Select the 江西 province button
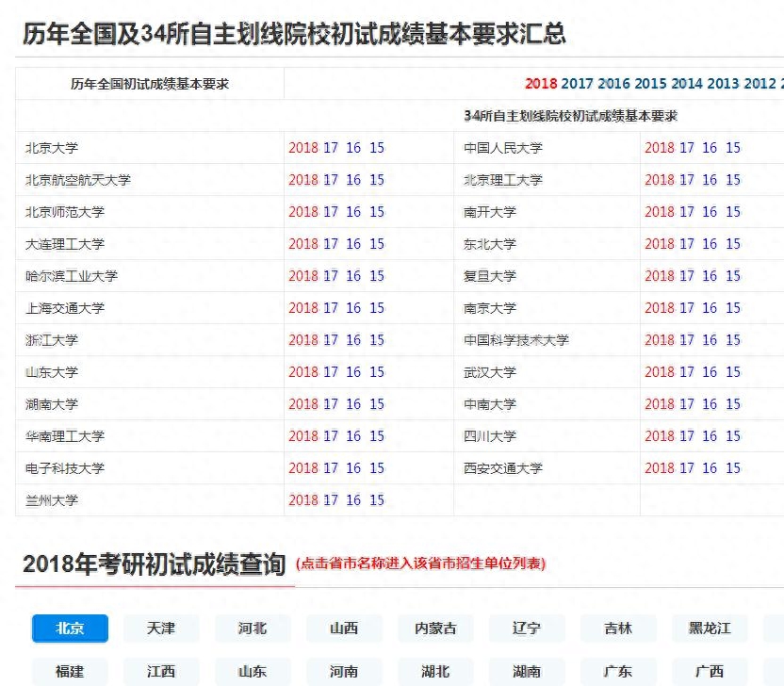Image resolution: width=784 pixels, height=686 pixels. pyautogui.click(x=161, y=672)
